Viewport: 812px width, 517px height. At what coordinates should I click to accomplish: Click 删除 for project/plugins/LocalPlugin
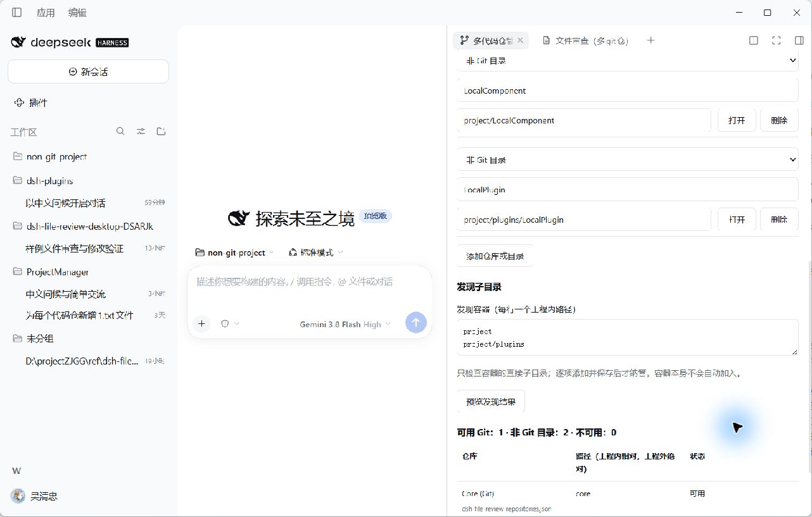coord(779,220)
